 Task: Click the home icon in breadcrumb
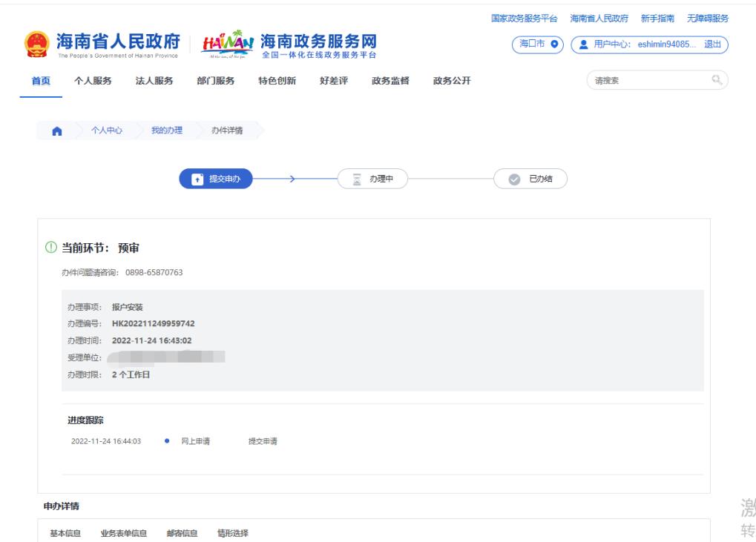[x=57, y=131]
